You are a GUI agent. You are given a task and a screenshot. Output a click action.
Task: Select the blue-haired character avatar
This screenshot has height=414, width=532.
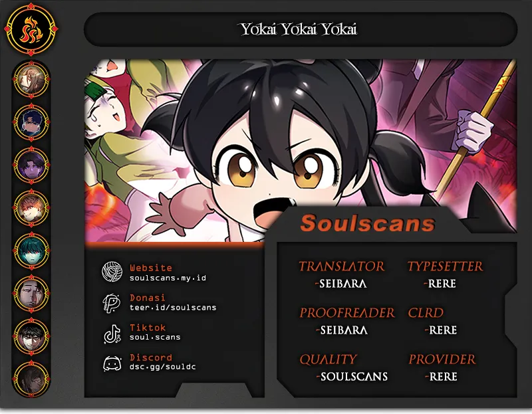pyautogui.click(x=31, y=122)
